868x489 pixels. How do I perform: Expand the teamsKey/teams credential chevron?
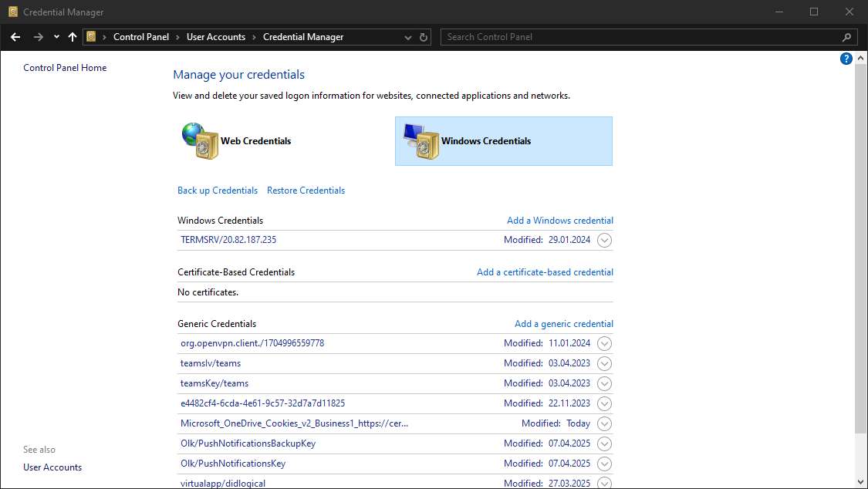605,383
